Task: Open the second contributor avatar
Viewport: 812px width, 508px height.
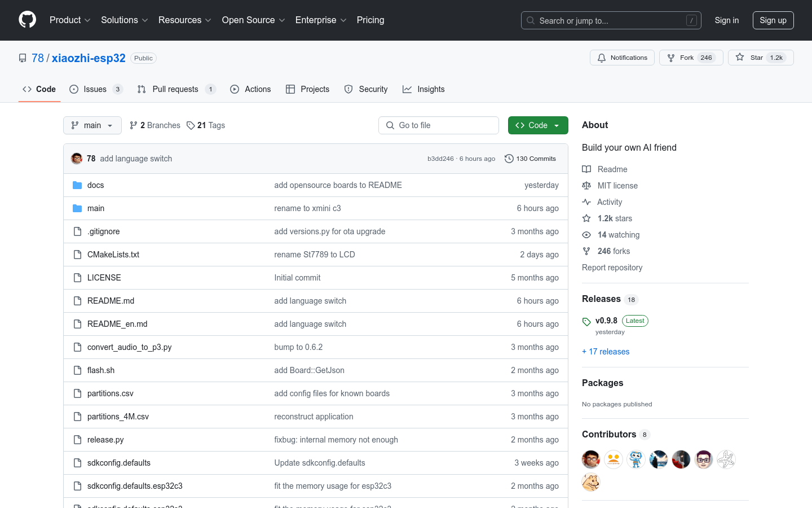Action: (614, 459)
